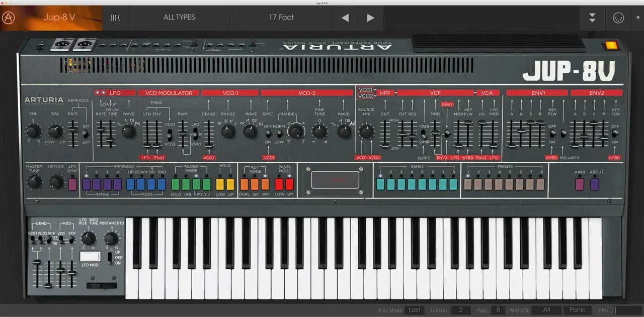Click bank 1 teal button
Screen dimensions: 644x317
click(381, 184)
